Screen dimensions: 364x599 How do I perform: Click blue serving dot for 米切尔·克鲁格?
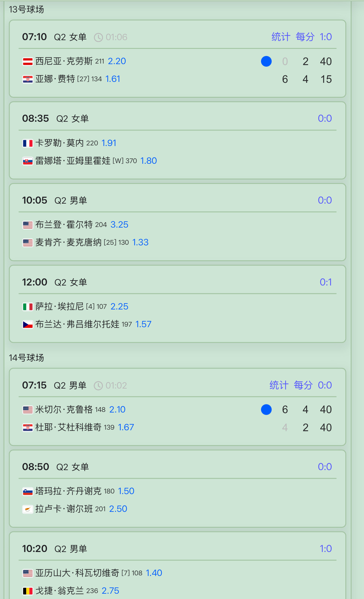(x=266, y=410)
